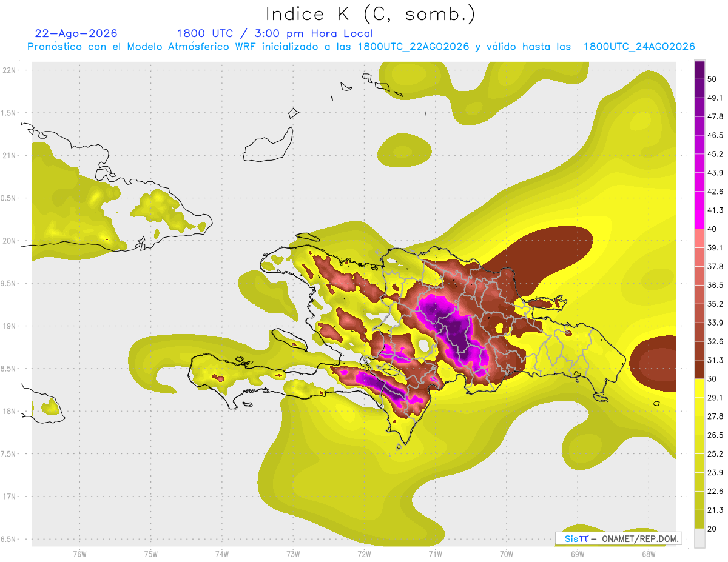728x562 pixels.
Task: Click the '20' color bar label
Action: (x=712, y=529)
